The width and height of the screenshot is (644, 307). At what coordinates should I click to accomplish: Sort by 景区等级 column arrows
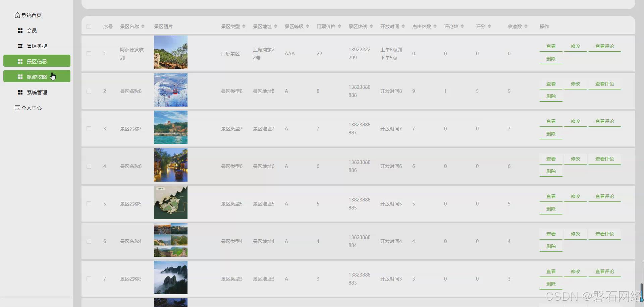pos(308,26)
